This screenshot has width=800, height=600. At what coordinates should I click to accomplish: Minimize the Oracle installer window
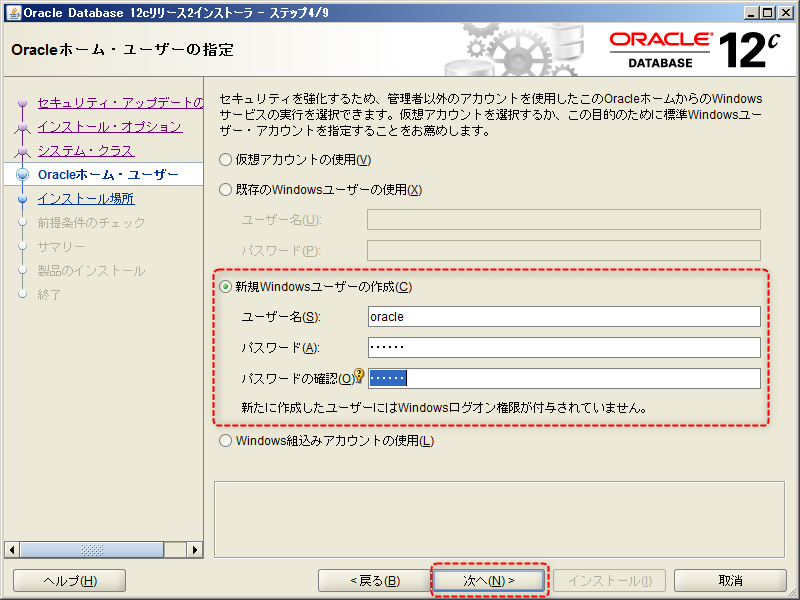[751, 13]
